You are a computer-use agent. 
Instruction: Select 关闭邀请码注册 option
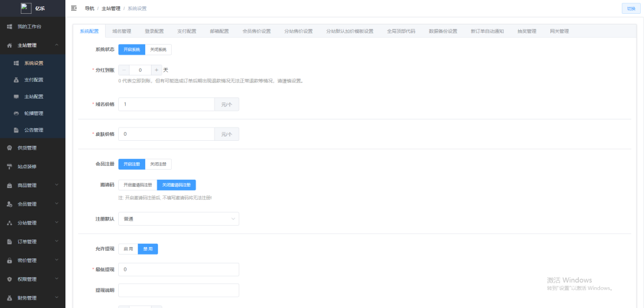point(177,185)
